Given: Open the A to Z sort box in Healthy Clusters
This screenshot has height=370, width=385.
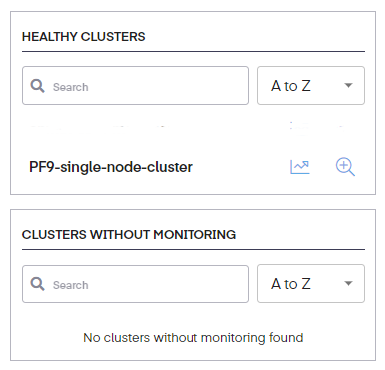Looking at the screenshot, I should [311, 86].
